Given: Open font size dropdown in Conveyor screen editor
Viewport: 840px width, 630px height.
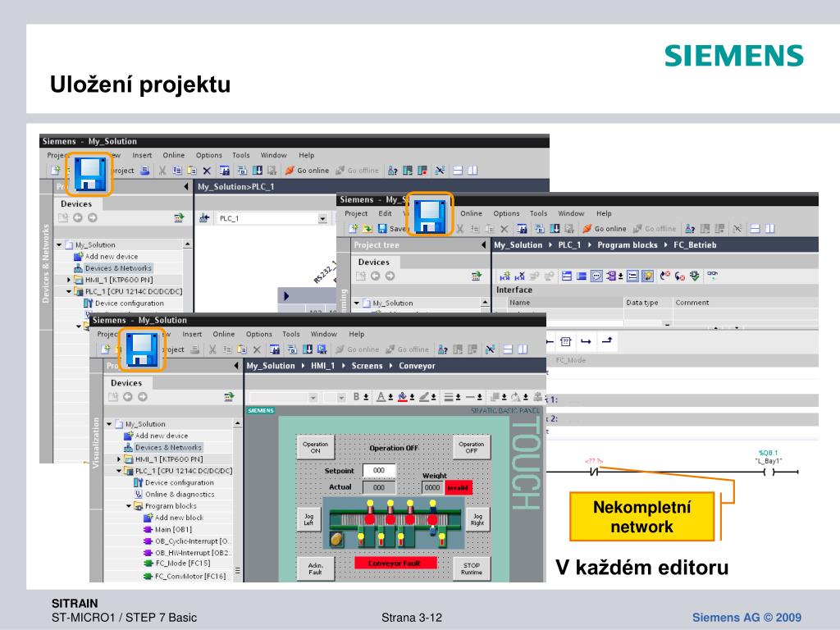Looking at the screenshot, I should pyautogui.click(x=341, y=398).
